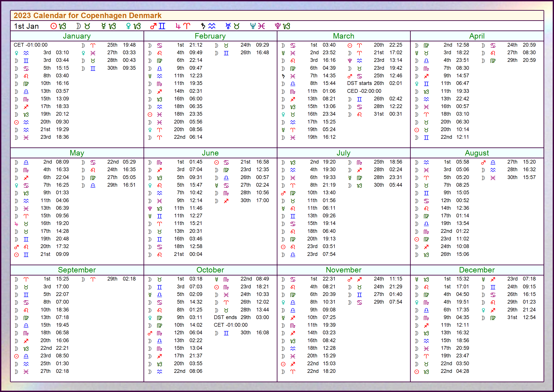This screenshot has width=554, height=392.
Task: Click the Jupiter symbol in the 1st Jan header row
Action: [x=178, y=26]
